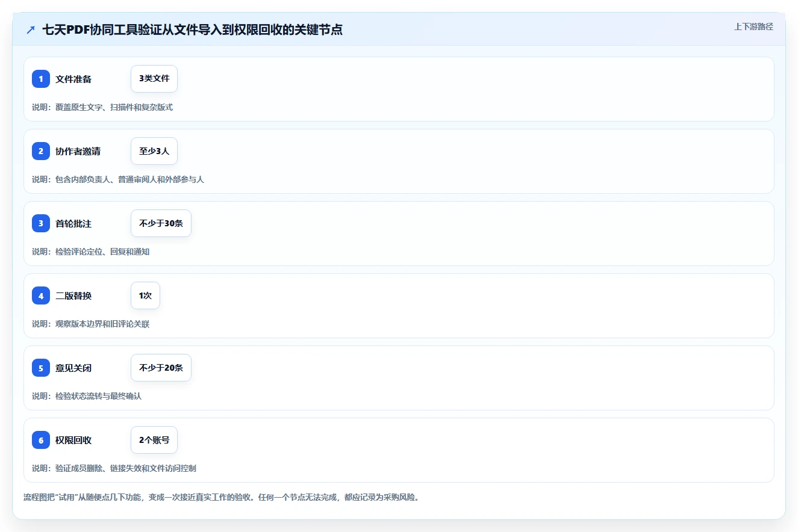Screen dimensions: 798x532
Task: Click the 3类文件 chip
Action: tap(154, 79)
